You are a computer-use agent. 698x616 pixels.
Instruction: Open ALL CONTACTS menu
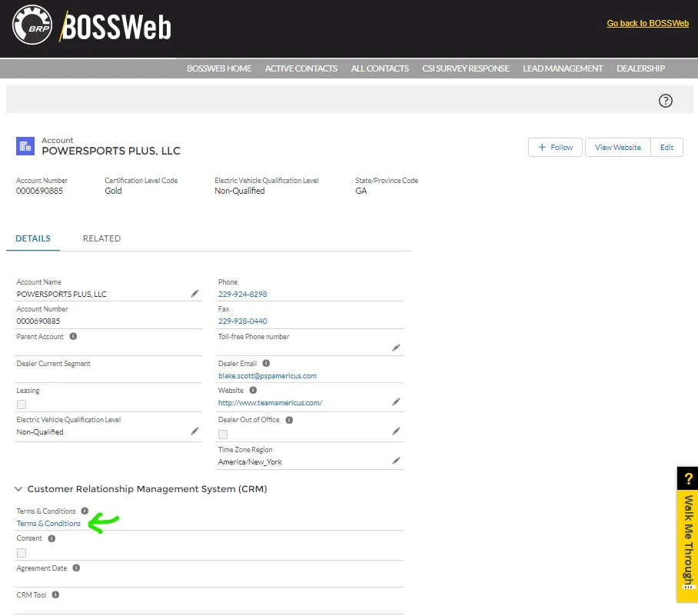coord(380,68)
